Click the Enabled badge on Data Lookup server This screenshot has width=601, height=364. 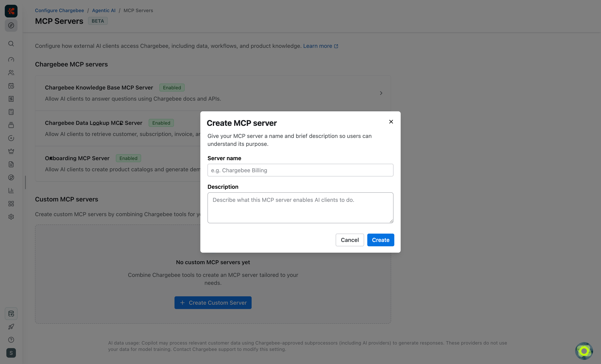tap(161, 123)
